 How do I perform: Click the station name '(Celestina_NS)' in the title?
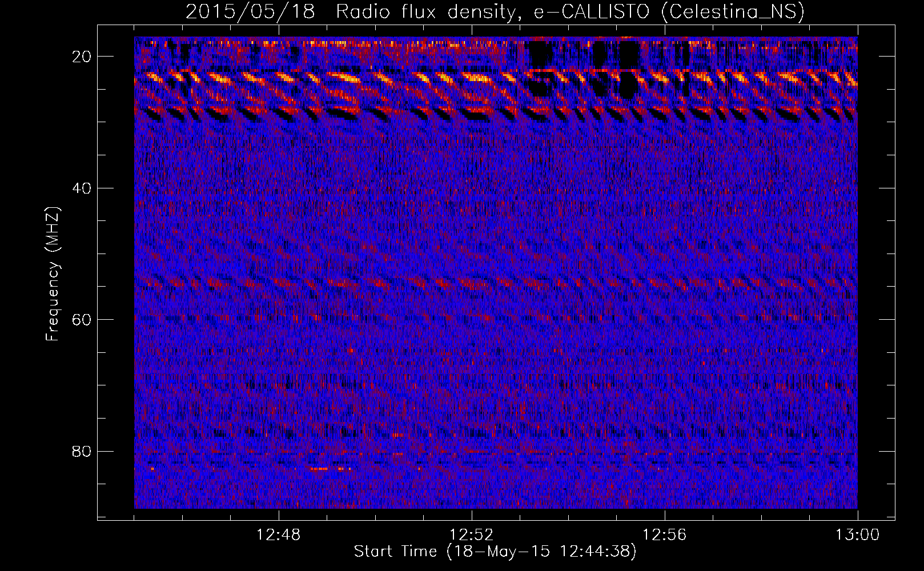732,12
